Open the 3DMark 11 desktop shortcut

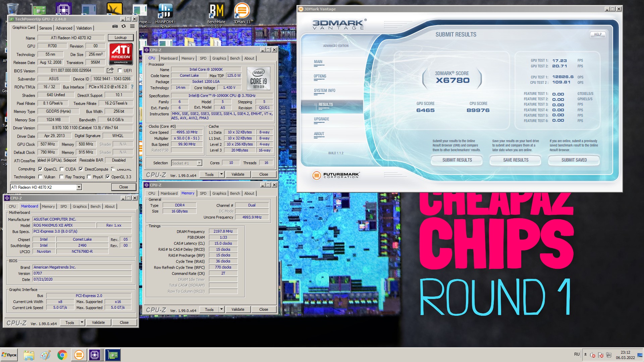[242, 13]
